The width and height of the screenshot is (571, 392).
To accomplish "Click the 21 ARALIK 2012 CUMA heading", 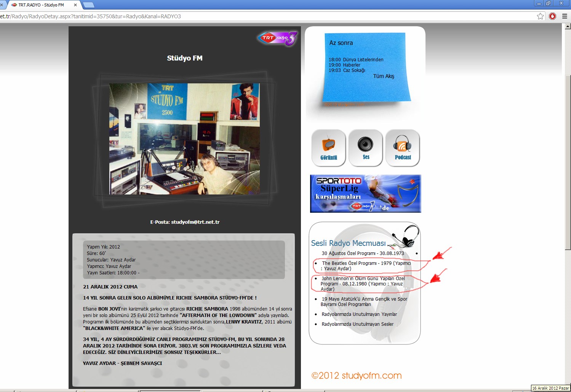I will (x=110, y=287).
